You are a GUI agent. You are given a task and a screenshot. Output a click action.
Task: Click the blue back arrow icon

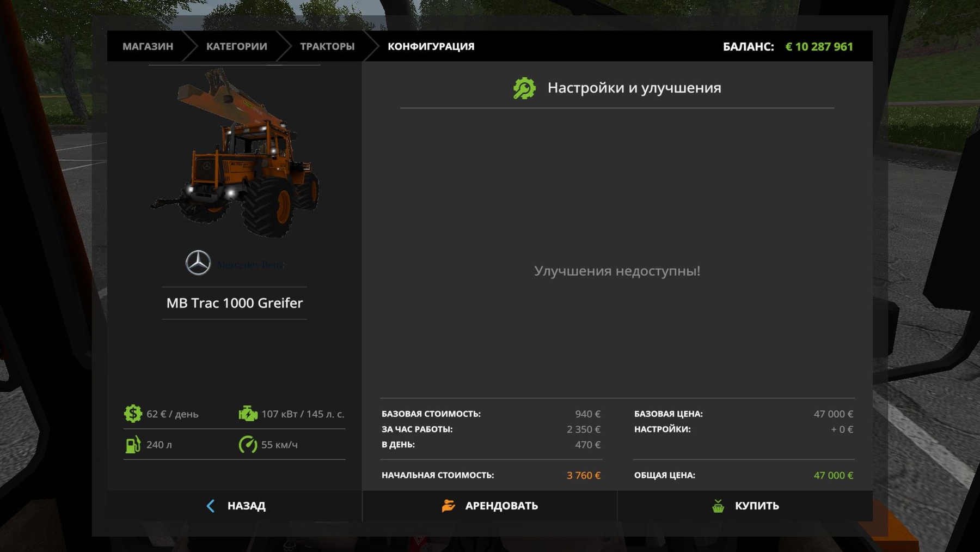click(x=211, y=506)
